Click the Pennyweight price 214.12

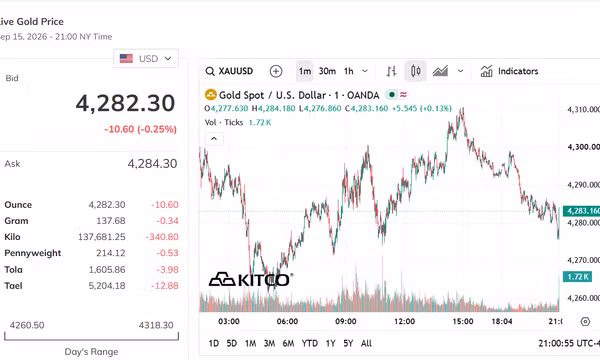(111, 253)
